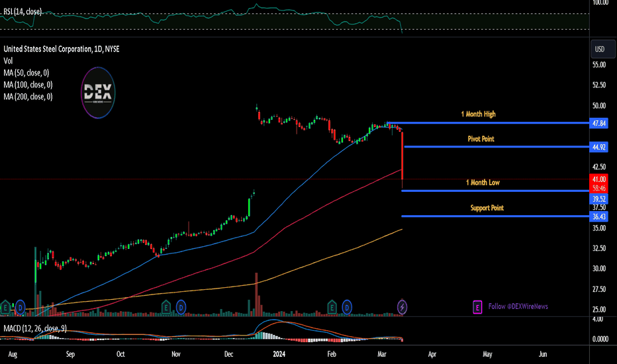Click the Pivot Point text label
Image resolution: width=617 pixels, height=364 pixels.
point(481,139)
